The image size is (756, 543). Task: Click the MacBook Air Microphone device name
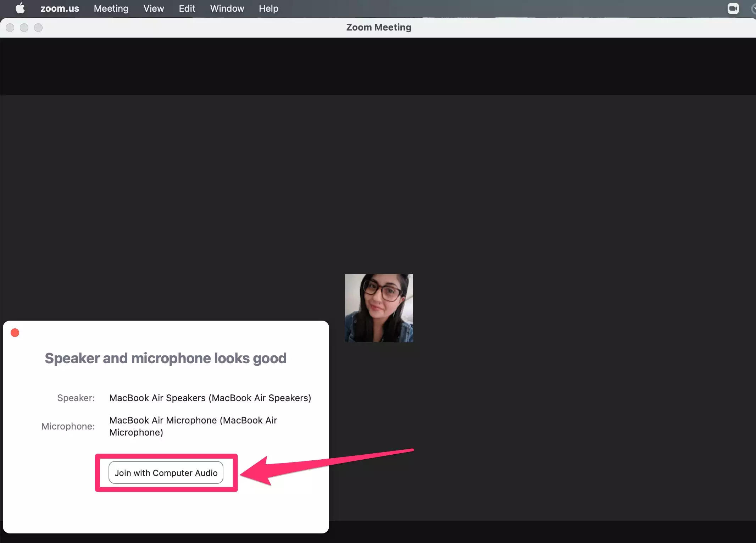coord(193,426)
